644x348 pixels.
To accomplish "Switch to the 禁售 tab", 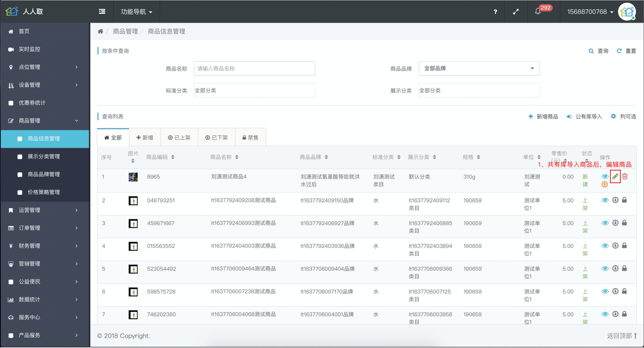I will coord(250,138).
